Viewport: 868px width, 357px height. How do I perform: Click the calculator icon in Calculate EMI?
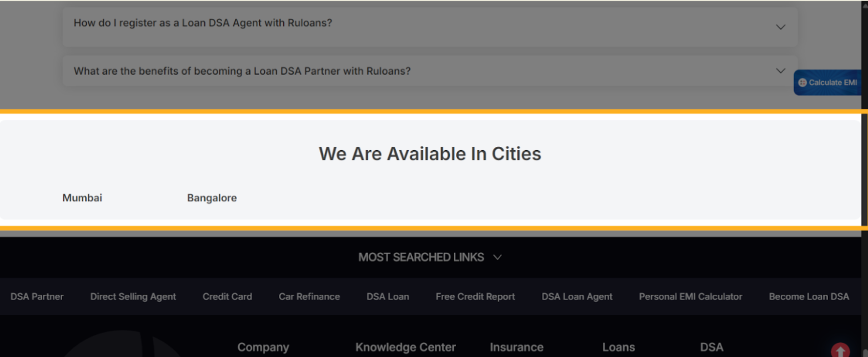coord(802,82)
